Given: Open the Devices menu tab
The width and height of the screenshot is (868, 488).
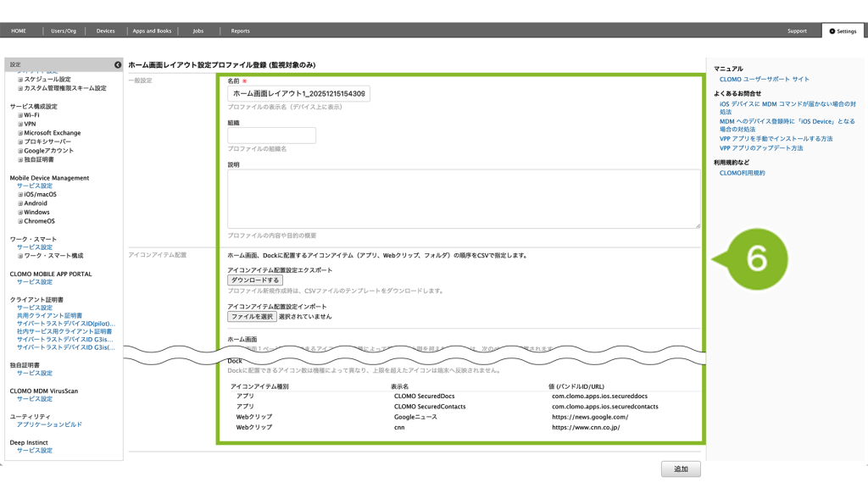Looking at the screenshot, I should [x=105, y=31].
